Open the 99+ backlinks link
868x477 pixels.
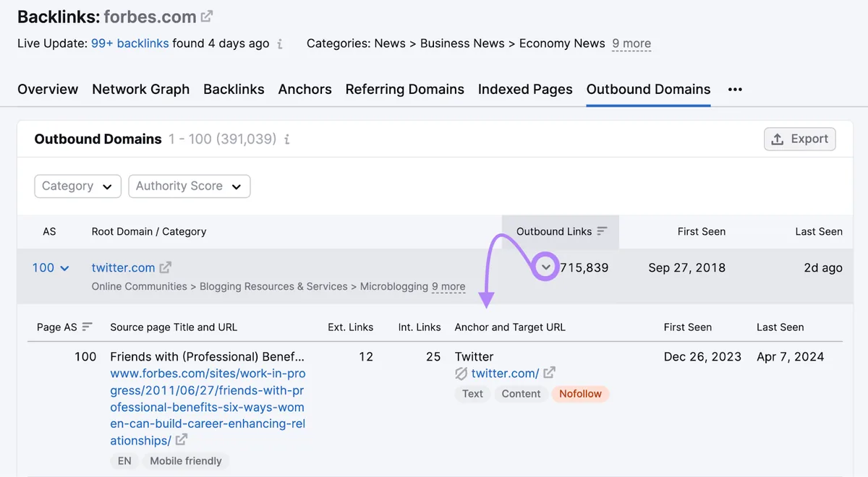point(130,43)
